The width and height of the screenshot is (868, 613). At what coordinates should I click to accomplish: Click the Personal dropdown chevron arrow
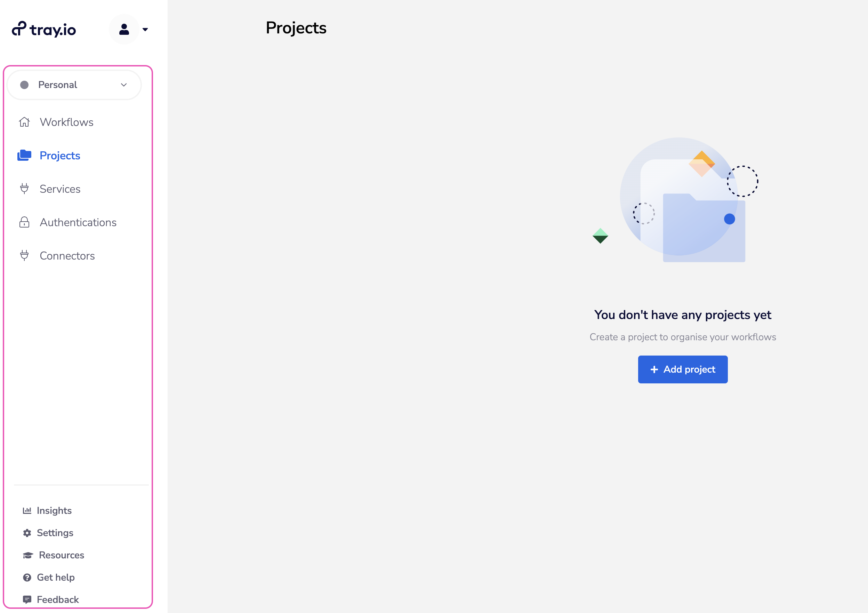[123, 85]
